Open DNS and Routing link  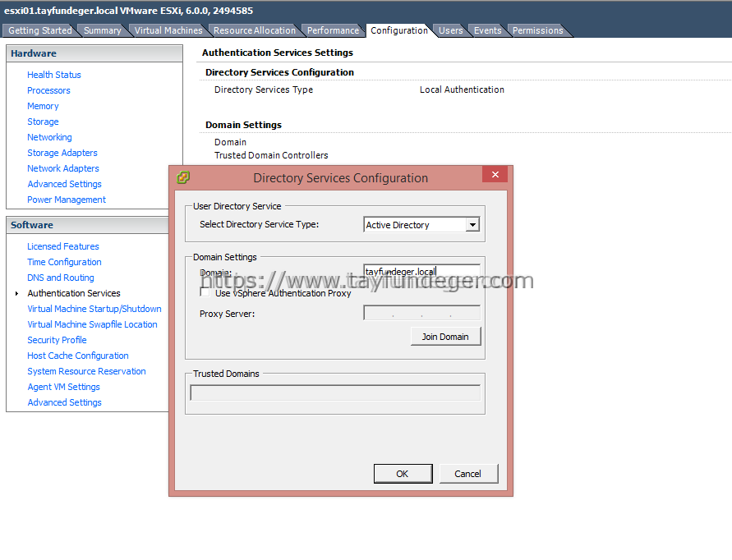(x=61, y=278)
